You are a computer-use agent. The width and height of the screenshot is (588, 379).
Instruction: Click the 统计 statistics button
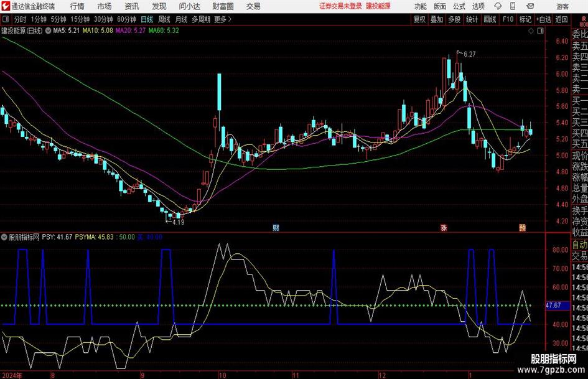(x=472, y=19)
